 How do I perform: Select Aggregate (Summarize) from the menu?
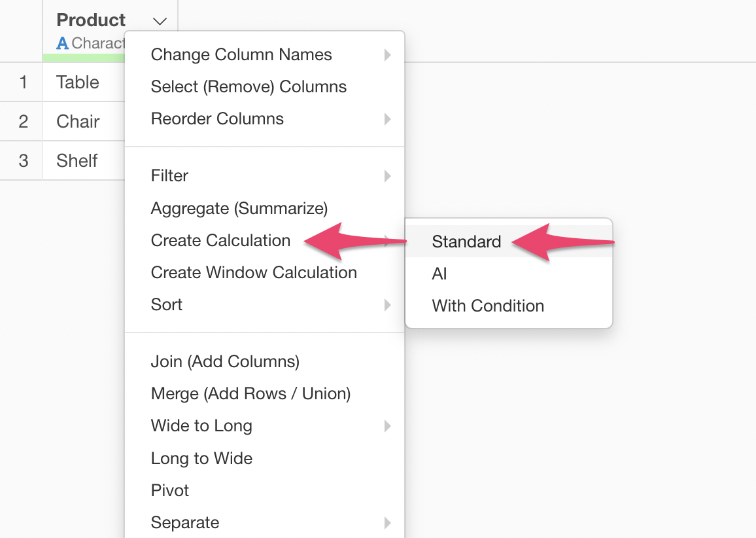tap(239, 208)
